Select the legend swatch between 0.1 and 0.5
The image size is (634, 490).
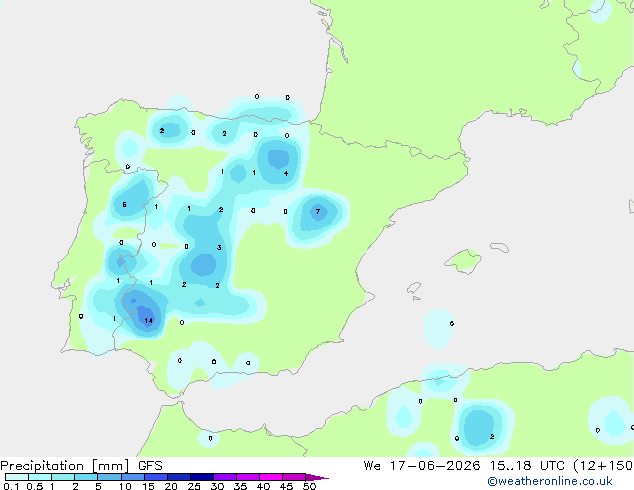point(17,477)
